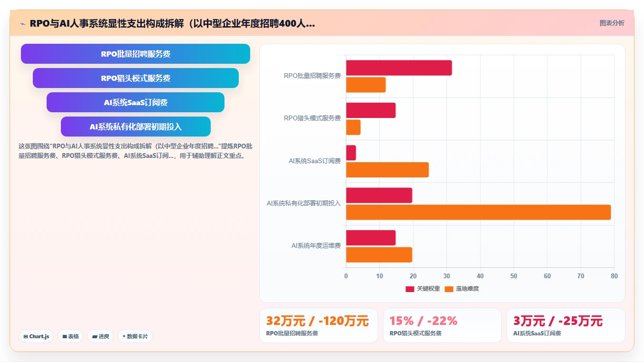Click y-axis label AI系统SaaS订阅费

point(314,161)
